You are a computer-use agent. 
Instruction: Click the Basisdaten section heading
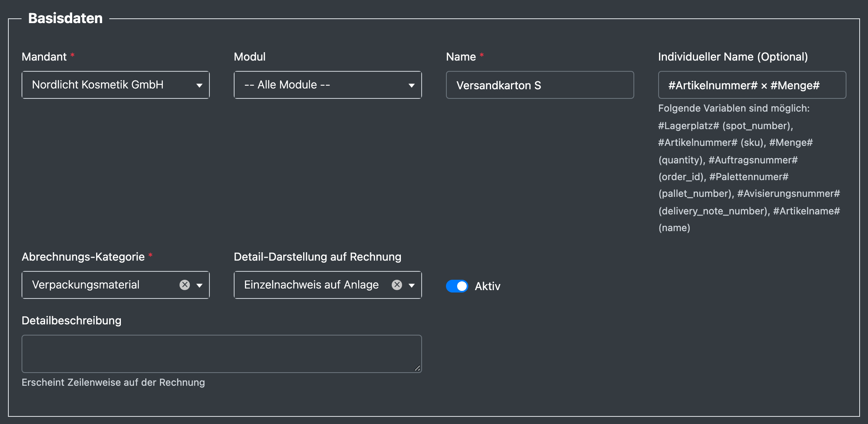65,18
